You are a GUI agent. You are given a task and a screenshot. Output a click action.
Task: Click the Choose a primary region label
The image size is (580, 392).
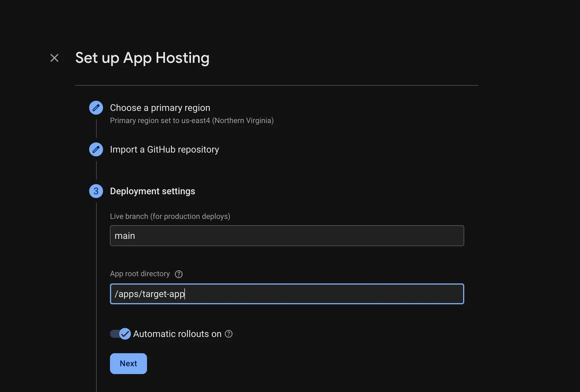click(160, 107)
